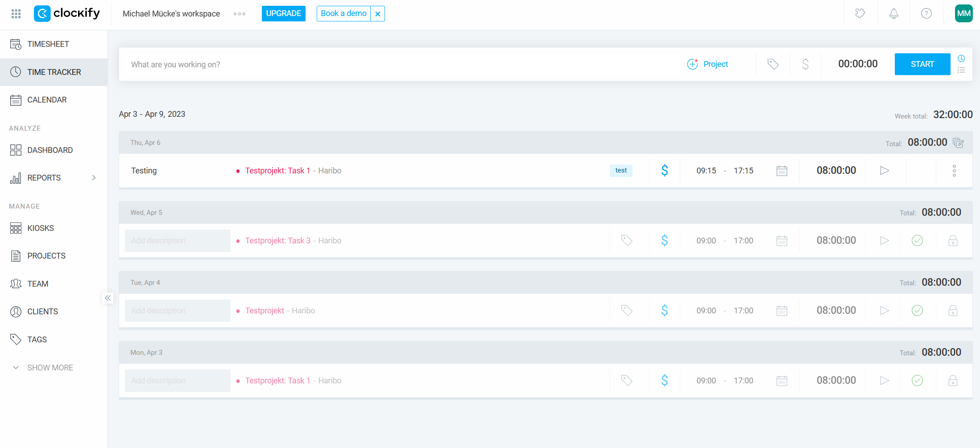Screen dimensions: 980x448
Task: Toggle billable on Task 3 entry
Action: point(665,240)
